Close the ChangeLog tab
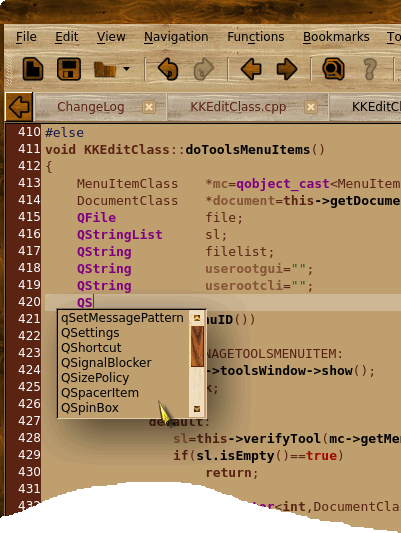401x533 pixels. [x=149, y=107]
